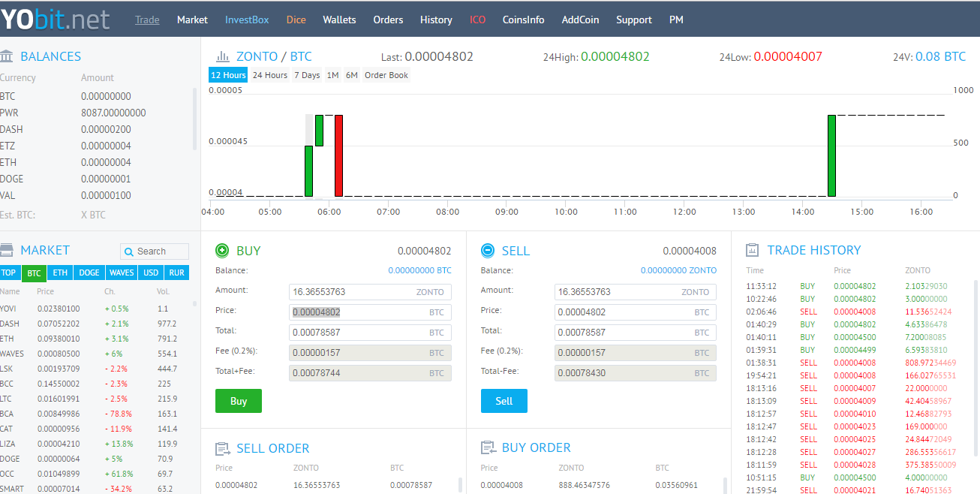Click the balances list scrollbar
The image size is (980, 494).
[196, 119]
